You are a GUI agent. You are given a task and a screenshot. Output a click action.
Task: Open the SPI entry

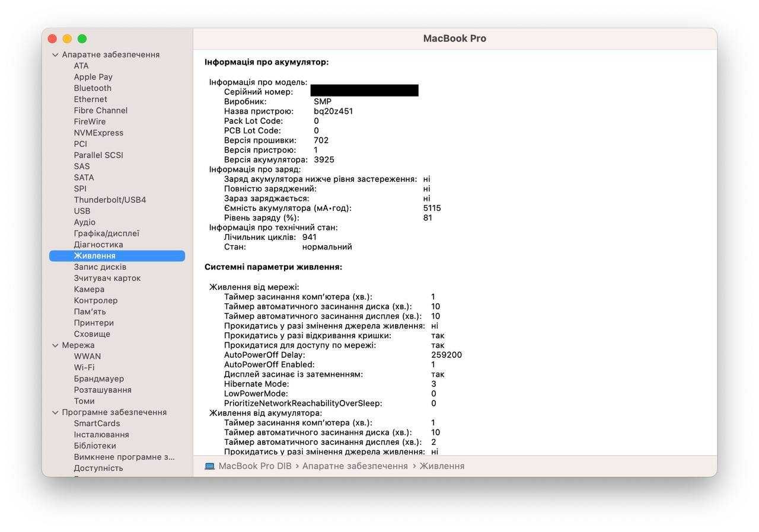[80, 189]
